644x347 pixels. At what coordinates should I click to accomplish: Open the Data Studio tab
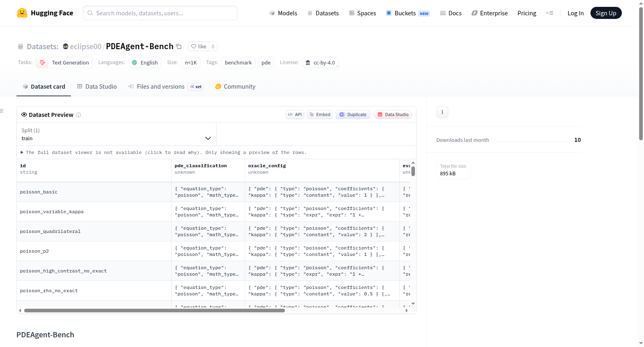(97, 86)
